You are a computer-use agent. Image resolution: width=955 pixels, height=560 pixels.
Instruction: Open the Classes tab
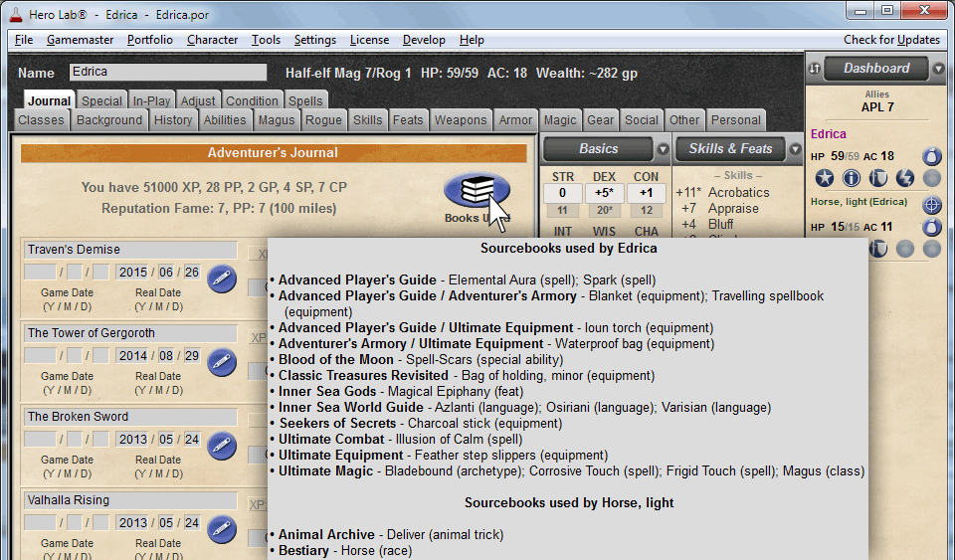(x=41, y=120)
